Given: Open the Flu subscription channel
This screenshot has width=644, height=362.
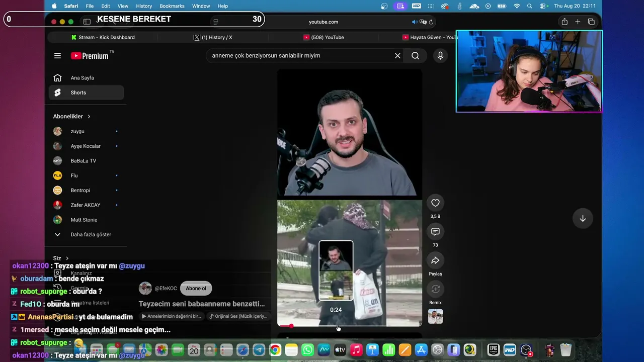Looking at the screenshot, I should 86,175.
